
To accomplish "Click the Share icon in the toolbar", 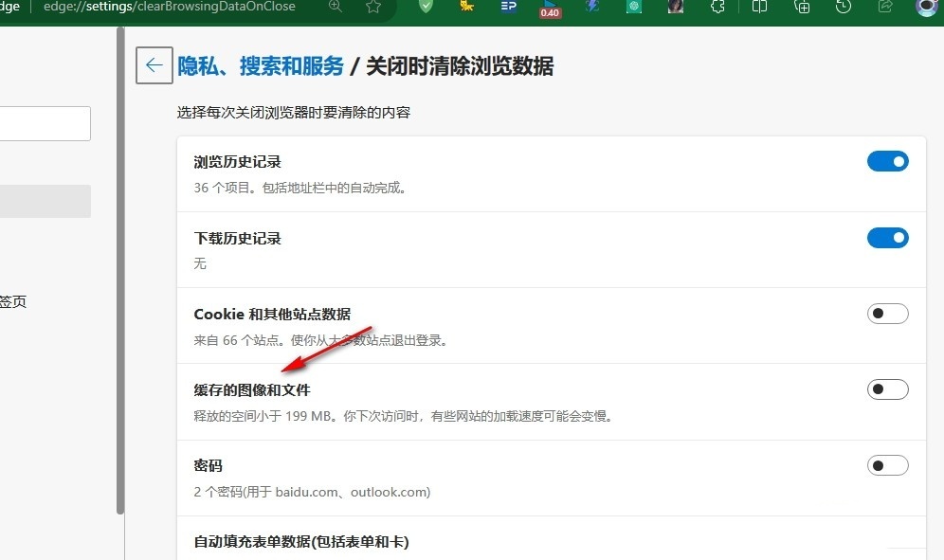I will (x=885, y=7).
